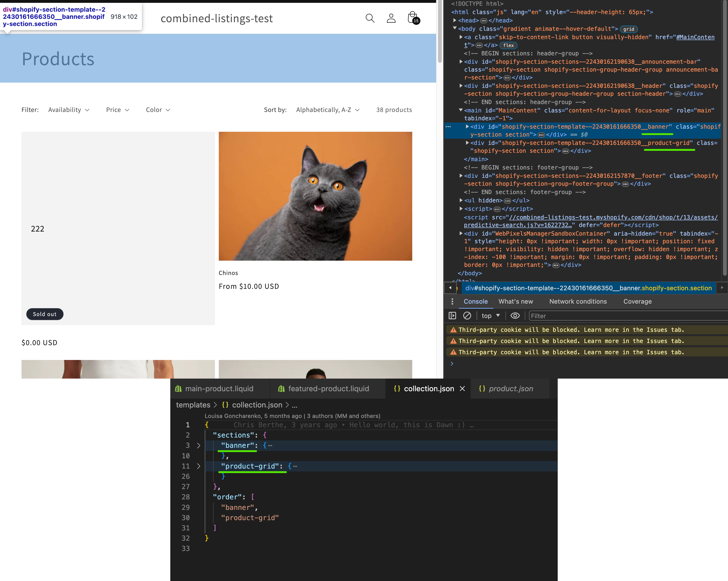Click collection.json in the editor breadcrumb
The image size is (728, 581).
click(257, 405)
